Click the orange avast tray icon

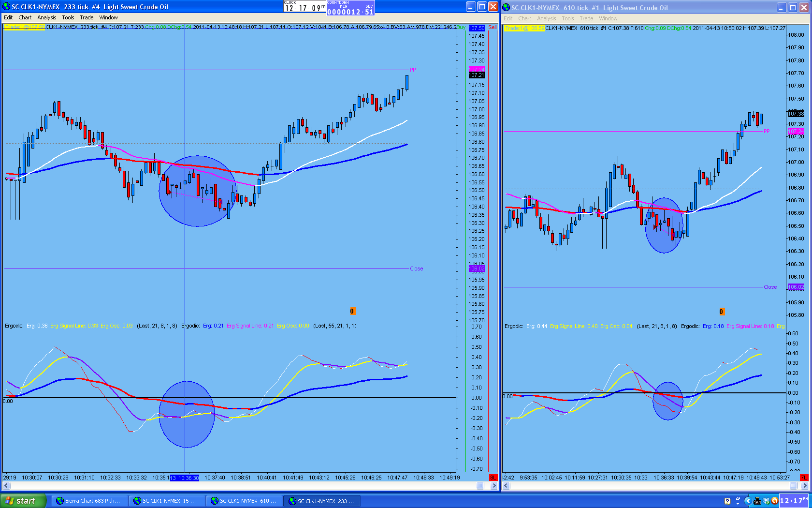[774, 501]
